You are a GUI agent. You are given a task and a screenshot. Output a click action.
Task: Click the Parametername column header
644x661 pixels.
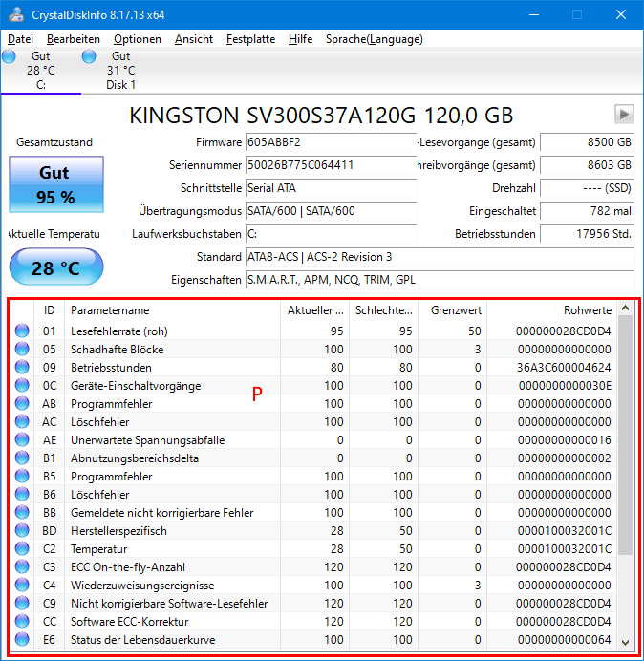[172, 310]
